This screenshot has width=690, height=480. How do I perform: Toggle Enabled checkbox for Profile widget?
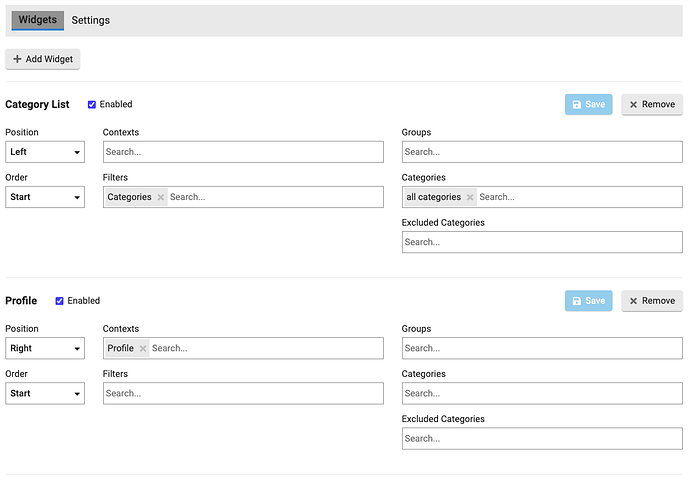pyautogui.click(x=59, y=301)
